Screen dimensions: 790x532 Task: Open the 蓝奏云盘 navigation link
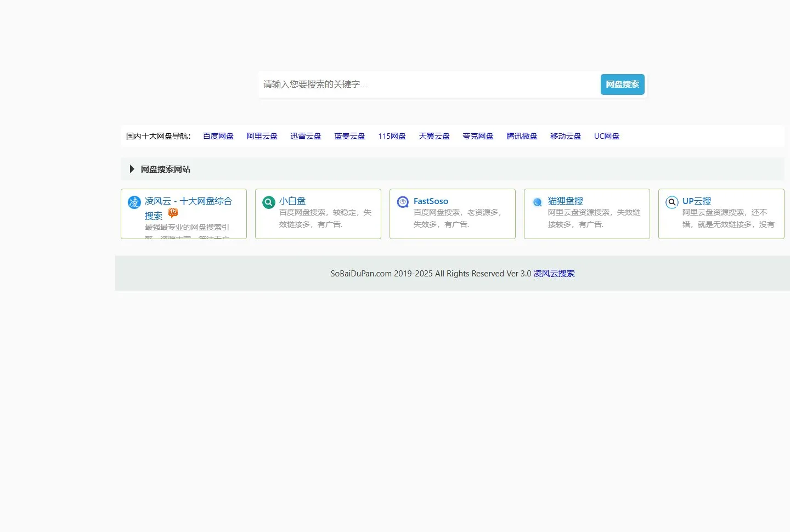350,136
